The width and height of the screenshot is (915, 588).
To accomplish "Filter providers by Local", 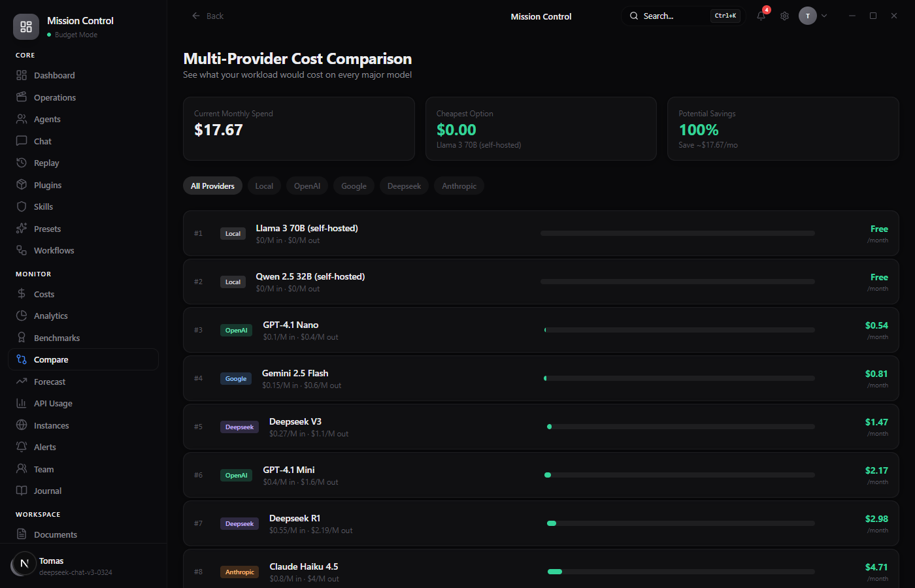I will point(264,186).
